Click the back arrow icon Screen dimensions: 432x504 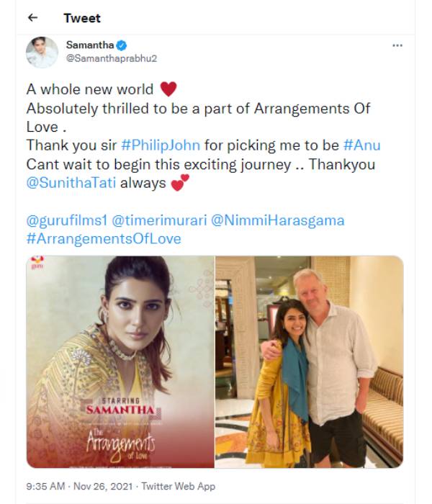tap(33, 18)
